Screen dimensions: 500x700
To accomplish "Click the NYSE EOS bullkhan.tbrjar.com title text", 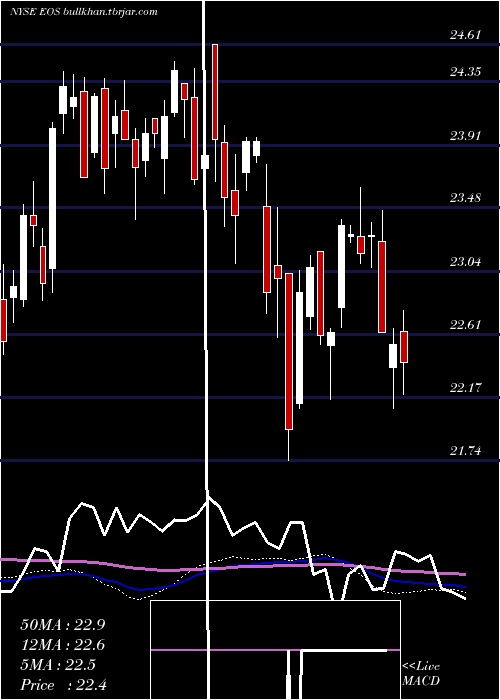I will pyautogui.click(x=83, y=12).
